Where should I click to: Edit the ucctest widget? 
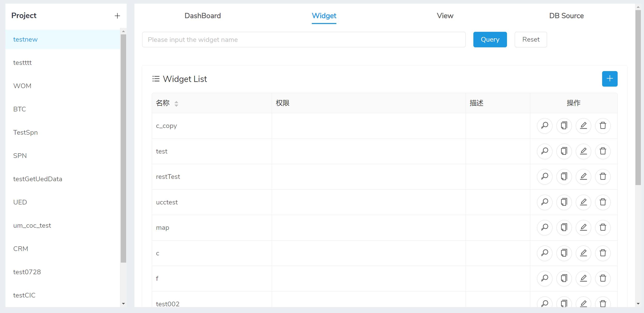(x=583, y=202)
